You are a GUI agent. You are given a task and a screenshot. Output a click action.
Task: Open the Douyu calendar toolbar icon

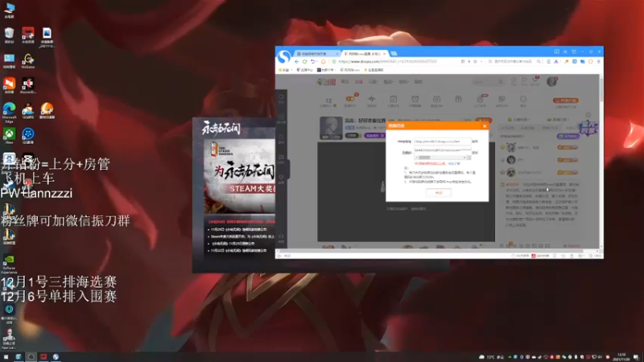(x=436, y=99)
